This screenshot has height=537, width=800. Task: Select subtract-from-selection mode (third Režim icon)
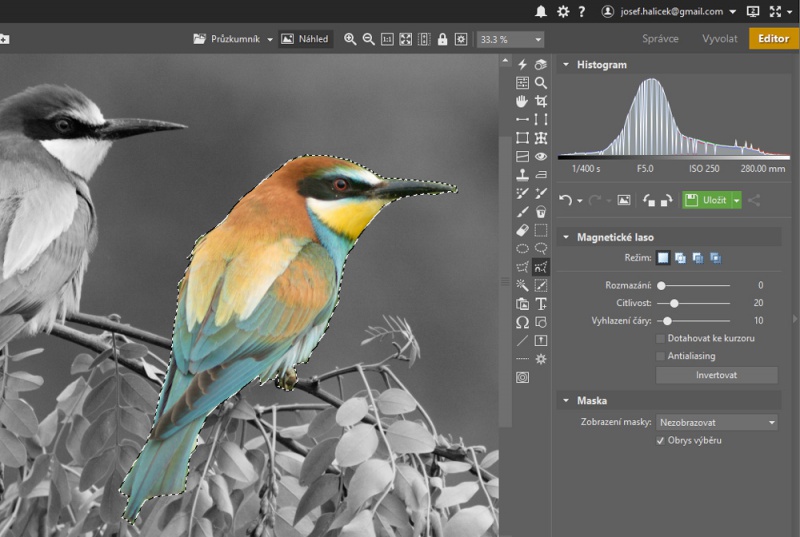[697, 258]
